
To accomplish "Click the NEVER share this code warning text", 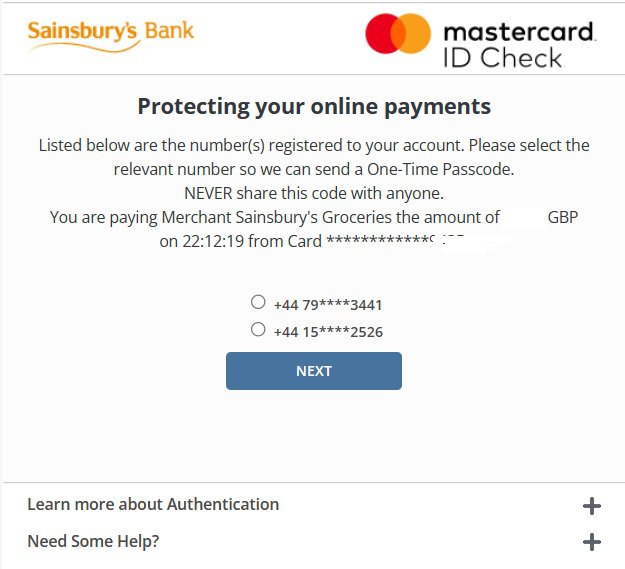I will [x=314, y=194].
